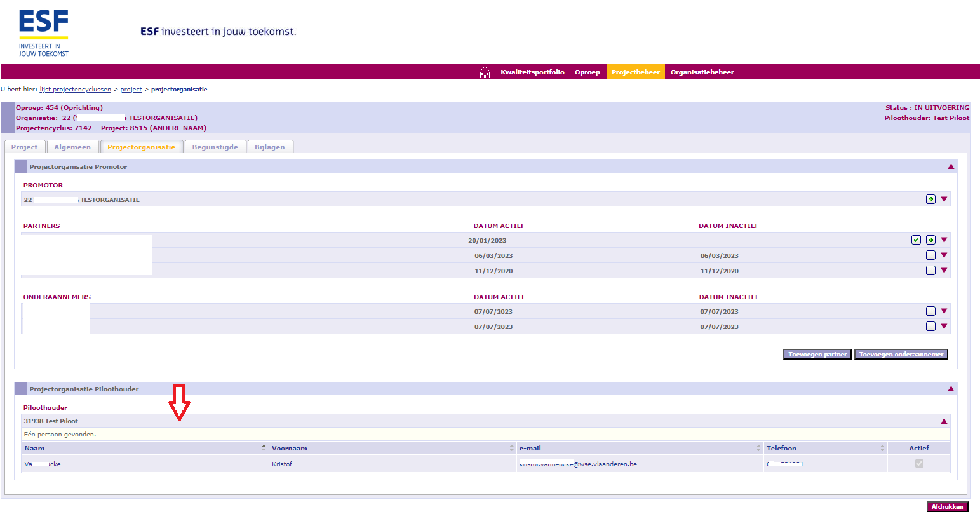
Task: Click projectorganisatie breadcrumb text
Action: 179,90
